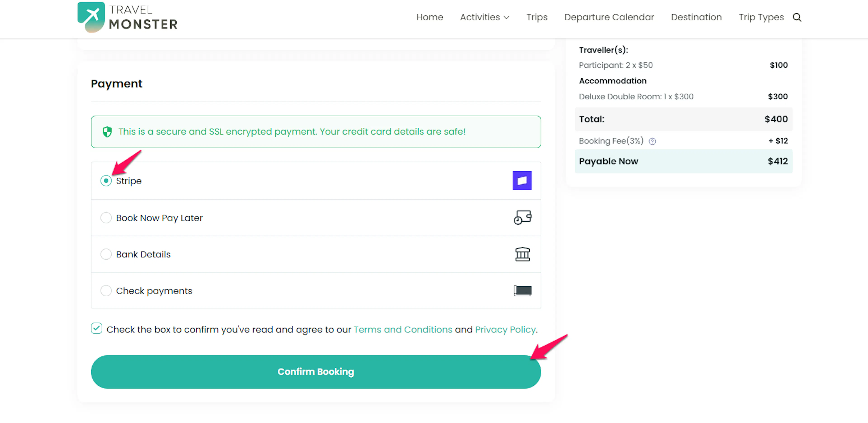
Task: Click the Stripe payment logo icon
Action: pyautogui.click(x=522, y=181)
